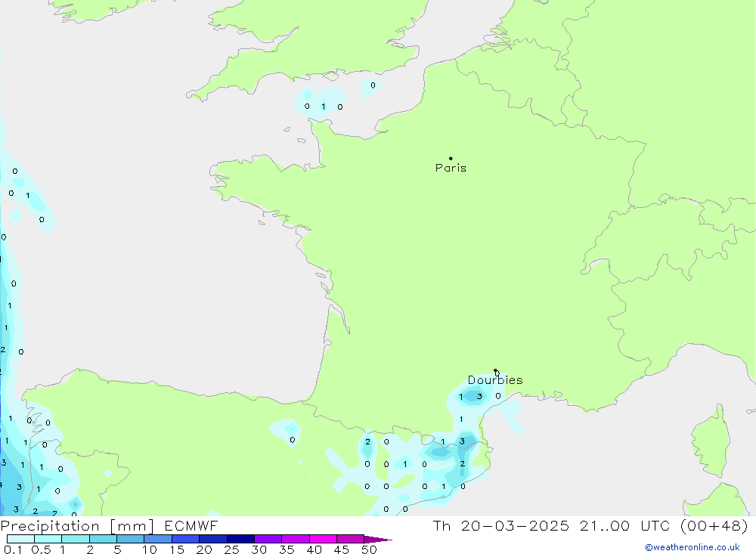This screenshot has width=756, height=554.
Task: Click the Dourbies location label
Action: click(495, 380)
